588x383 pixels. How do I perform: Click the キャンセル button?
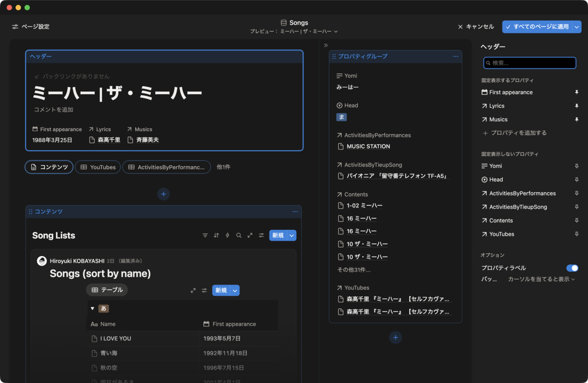(x=476, y=26)
